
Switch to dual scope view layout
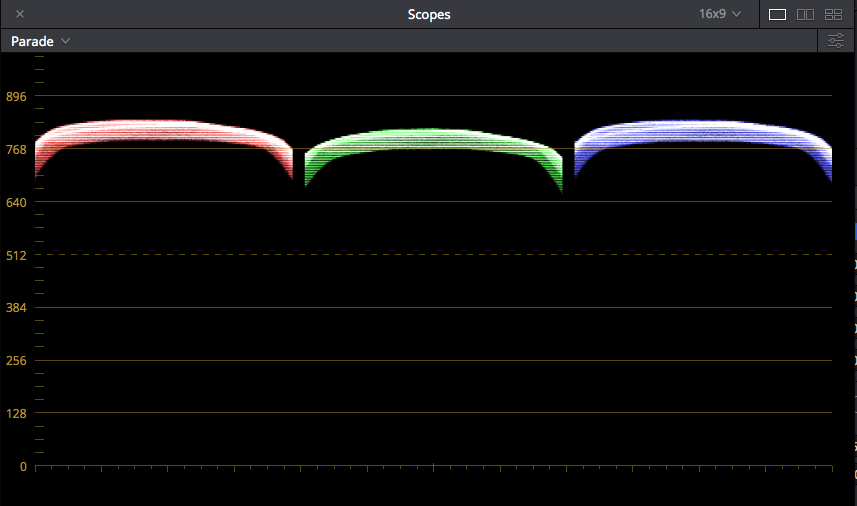805,15
